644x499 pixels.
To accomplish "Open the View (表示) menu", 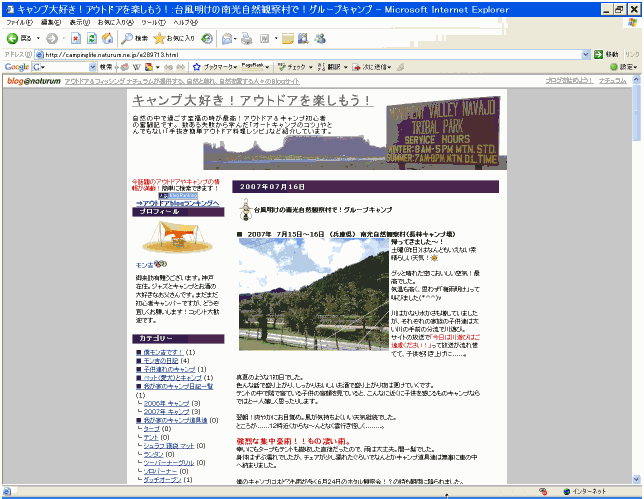I will (x=79, y=23).
